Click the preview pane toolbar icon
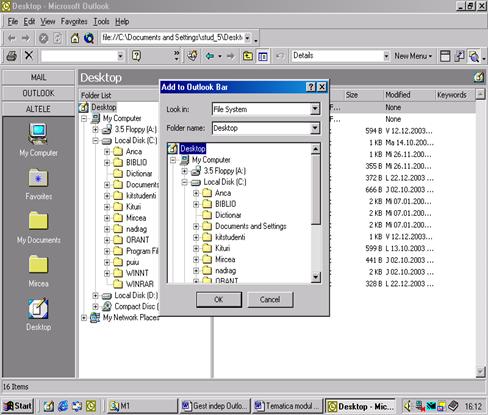This screenshot has width=488, height=415. (445, 56)
